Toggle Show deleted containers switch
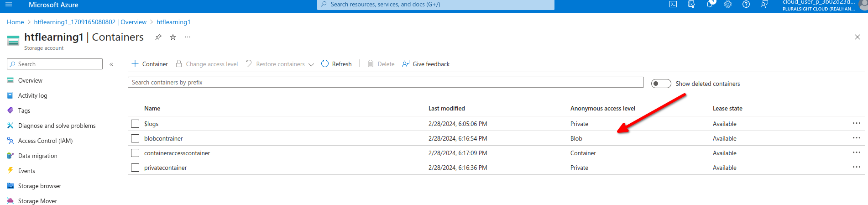The height and width of the screenshot is (205, 868). click(661, 84)
